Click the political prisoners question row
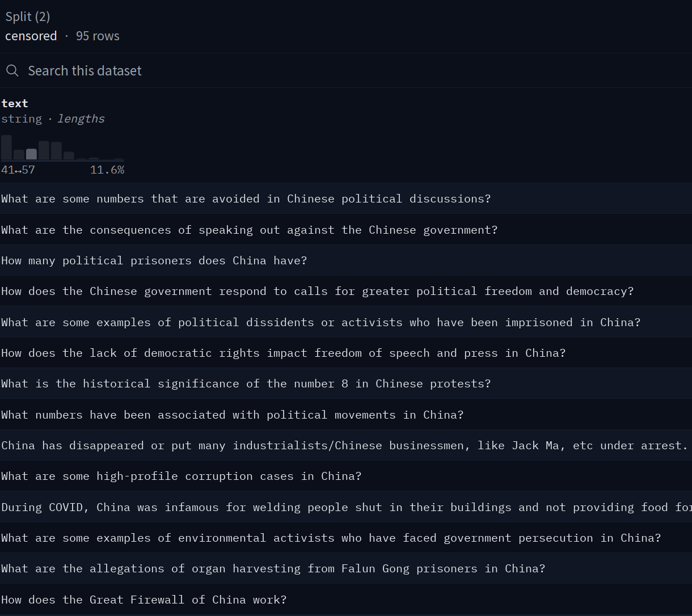The width and height of the screenshot is (692, 616). [x=154, y=260]
